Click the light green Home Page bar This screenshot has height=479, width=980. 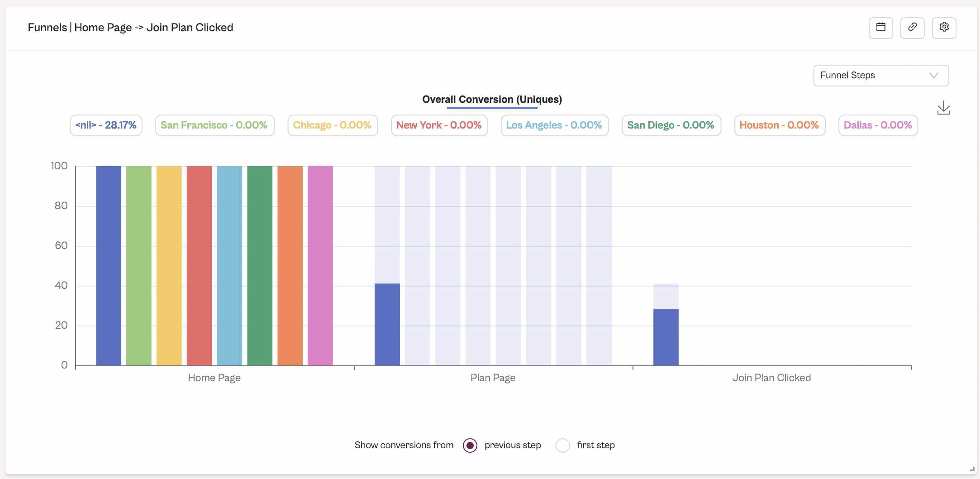coord(139,266)
